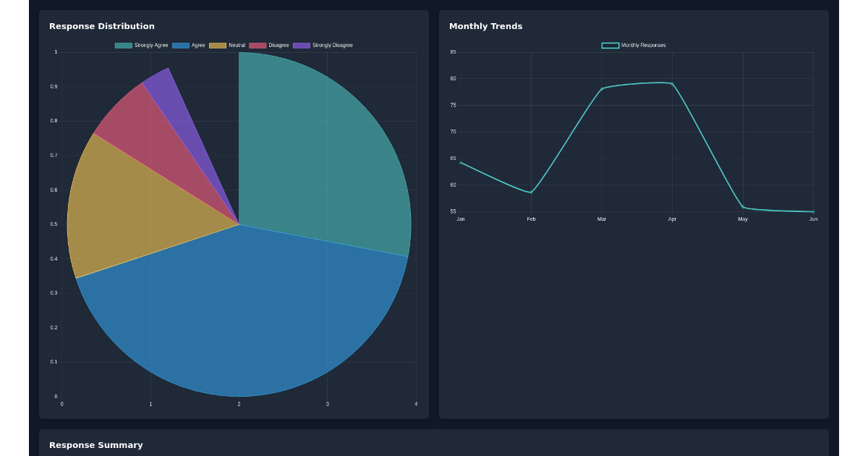This screenshot has height=456, width=868.
Task: Click the Response Distribution panel title
Action: (101, 26)
